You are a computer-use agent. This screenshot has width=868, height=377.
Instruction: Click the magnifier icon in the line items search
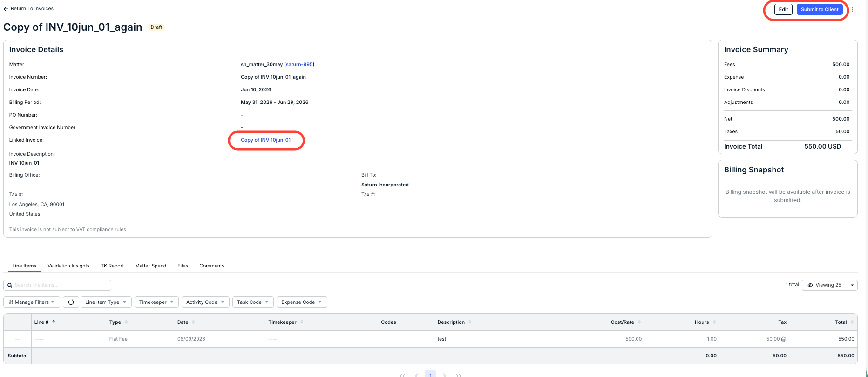[x=10, y=285]
